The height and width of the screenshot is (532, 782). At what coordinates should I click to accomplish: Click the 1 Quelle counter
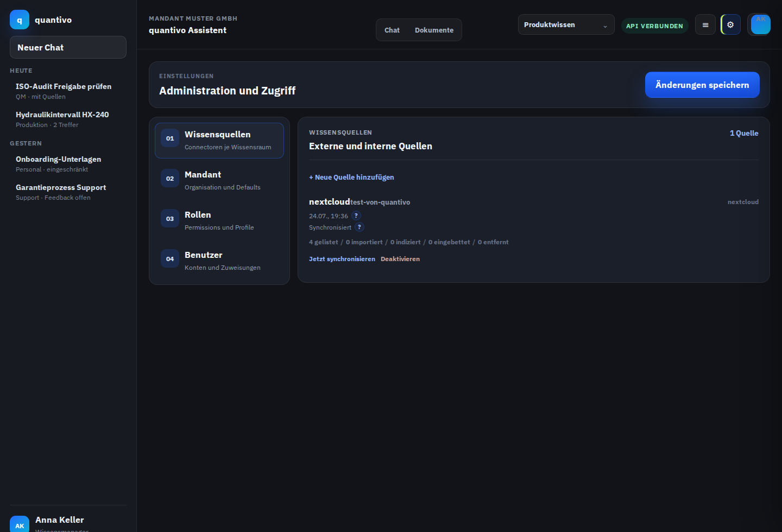pos(744,133)
